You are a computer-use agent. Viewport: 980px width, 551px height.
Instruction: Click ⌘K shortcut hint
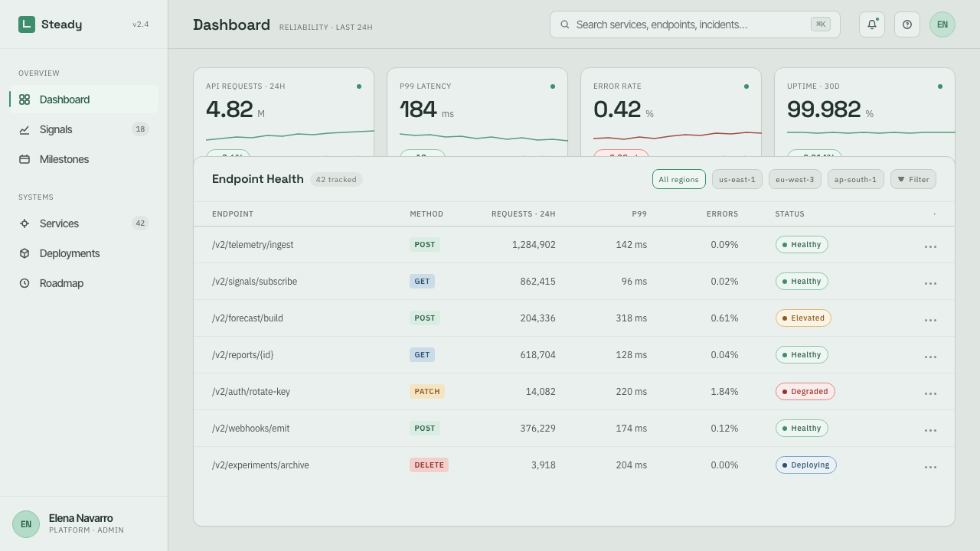coord(821,24)
